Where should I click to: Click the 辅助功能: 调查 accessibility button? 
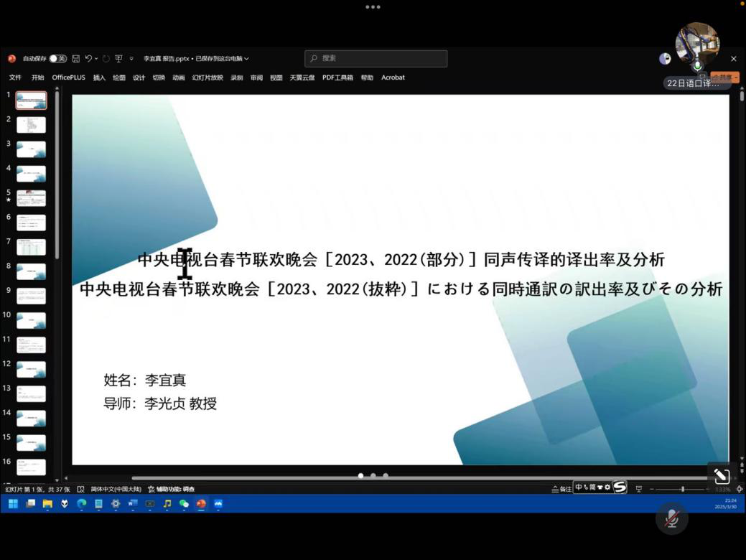172,489
